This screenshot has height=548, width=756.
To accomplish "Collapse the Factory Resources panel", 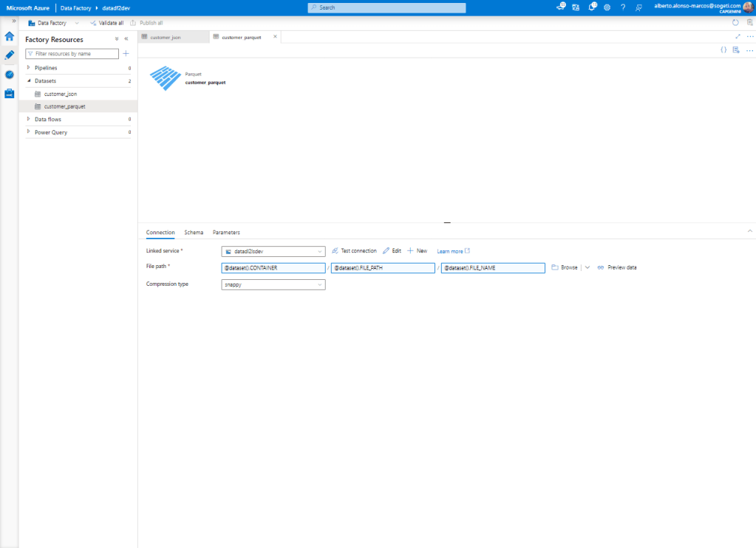I will (126, 39).
